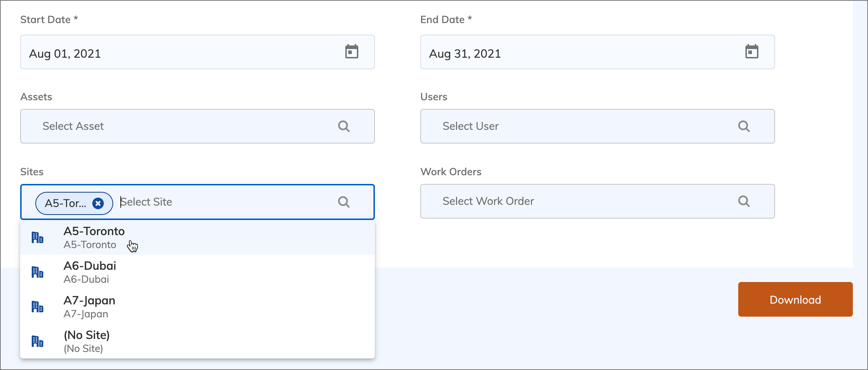868x370 pixels.
Task: Open the Select Asset dropdown field
Action: point(198,126)
